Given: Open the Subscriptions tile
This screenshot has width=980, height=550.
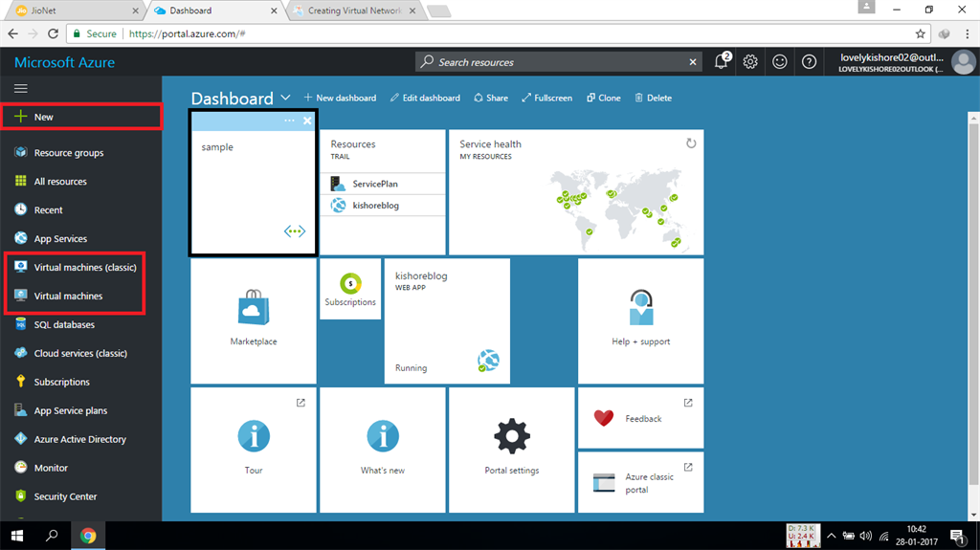Looking at the screenshot, I should coord(350,290).
